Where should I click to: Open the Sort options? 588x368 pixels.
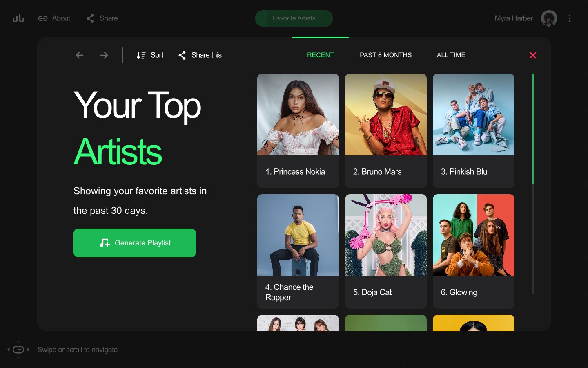[x=157, y=55]
